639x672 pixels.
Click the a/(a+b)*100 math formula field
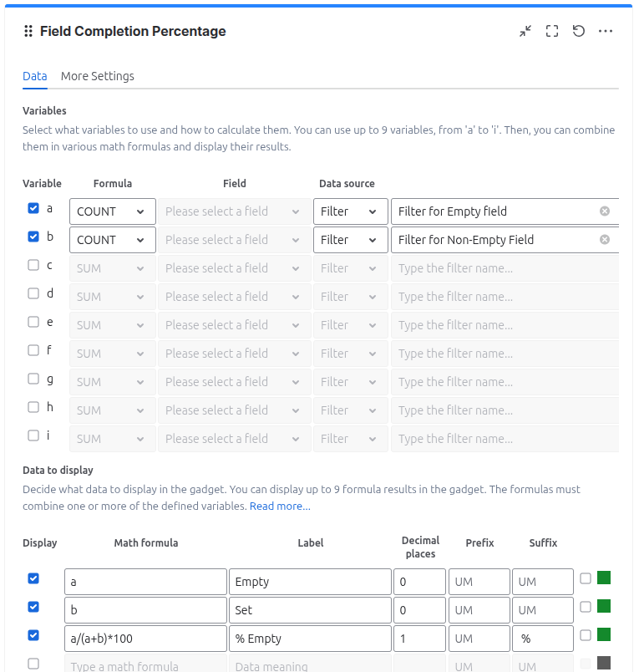(x=145, y=639)
